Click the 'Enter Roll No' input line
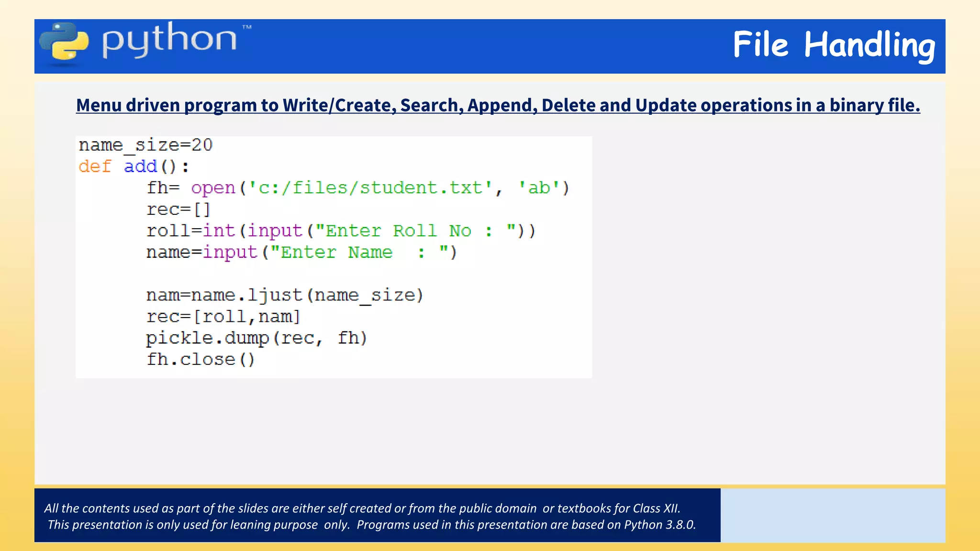Screen dimensions: 980x551 (341, 231)
